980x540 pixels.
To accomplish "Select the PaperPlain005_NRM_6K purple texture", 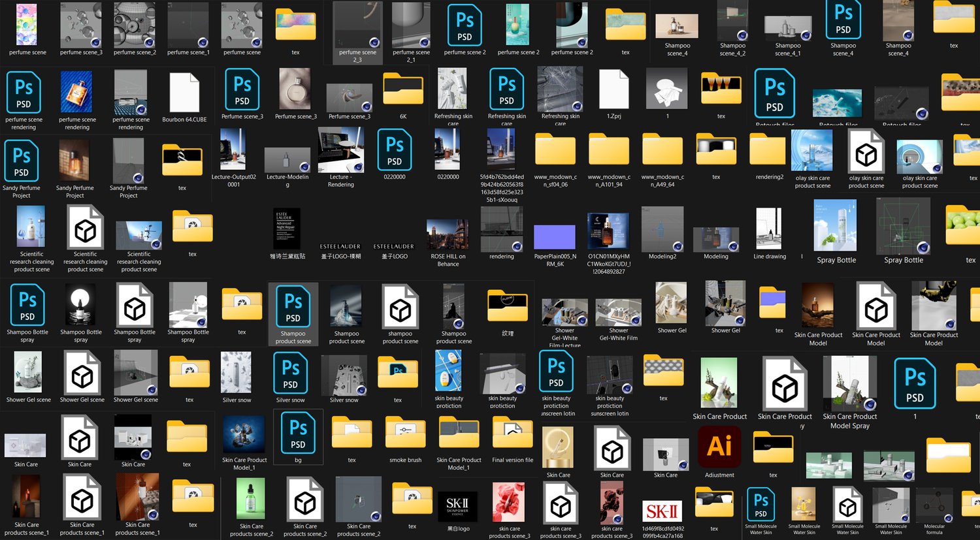I will [555, 237].
